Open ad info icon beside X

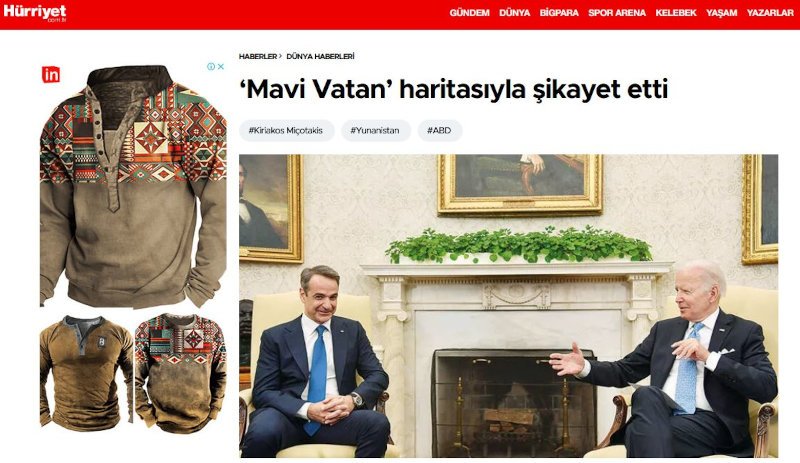coord(211,66)
